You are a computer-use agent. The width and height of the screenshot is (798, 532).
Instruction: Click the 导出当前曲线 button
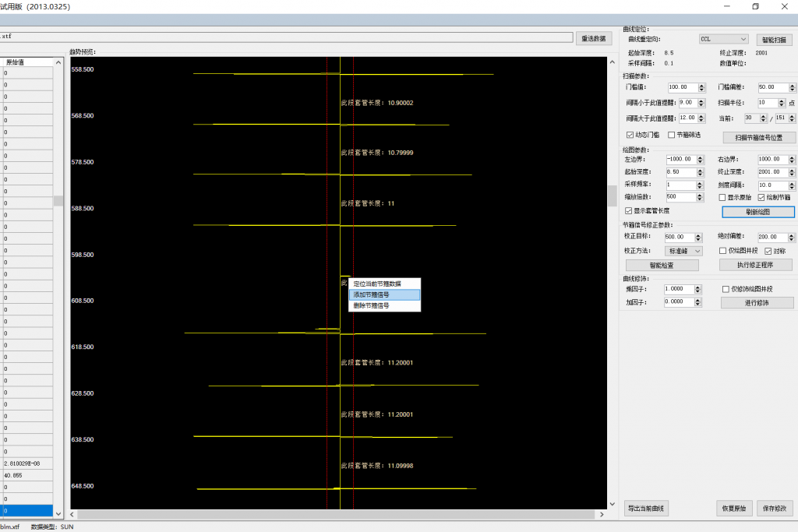coord(646,509)
